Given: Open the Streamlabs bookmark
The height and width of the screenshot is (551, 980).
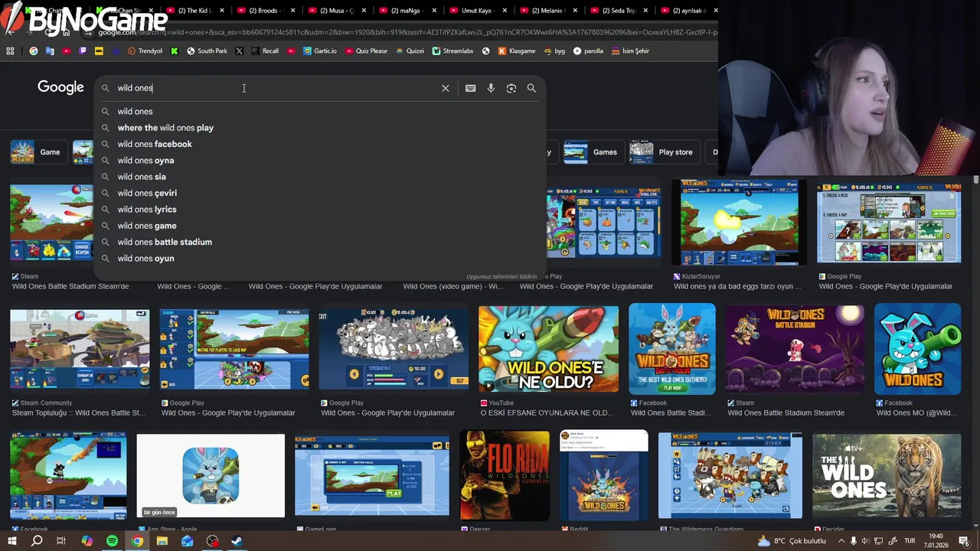Looking at the screenshot, I should (452, 51).
